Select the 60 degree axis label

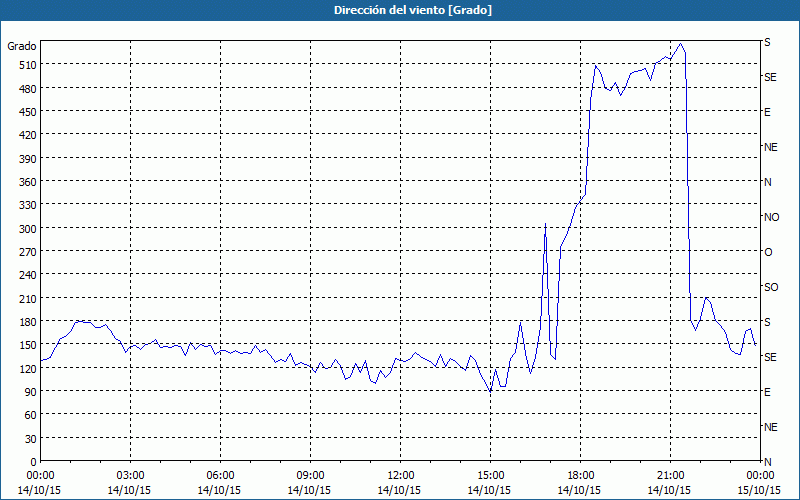tap(31, 415)
